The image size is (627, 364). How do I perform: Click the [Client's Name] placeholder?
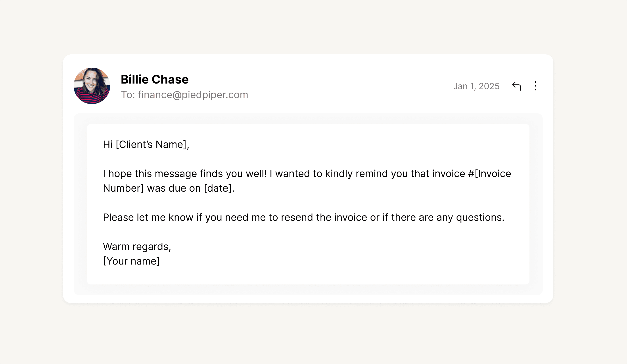tap(152, 145)
